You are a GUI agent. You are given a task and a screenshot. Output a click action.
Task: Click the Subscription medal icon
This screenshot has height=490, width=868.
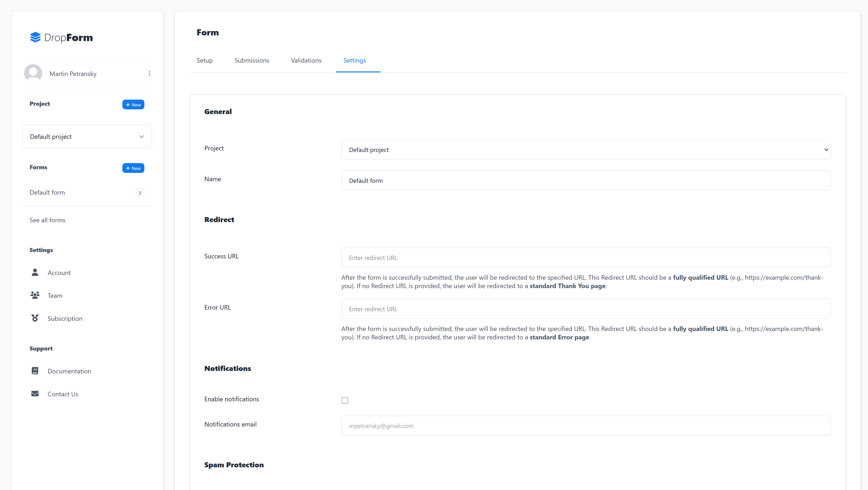click(35, 318)
